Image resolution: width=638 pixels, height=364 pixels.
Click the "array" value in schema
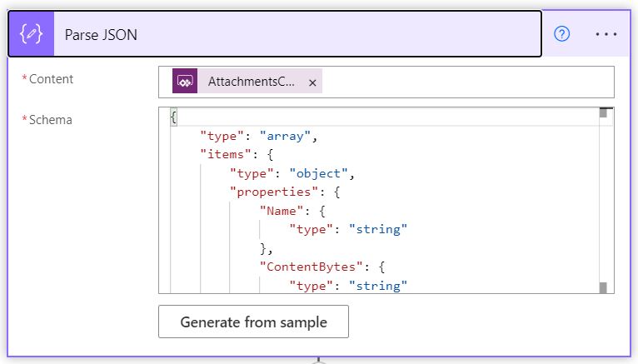pyautogui.click(x=285, y=136)
